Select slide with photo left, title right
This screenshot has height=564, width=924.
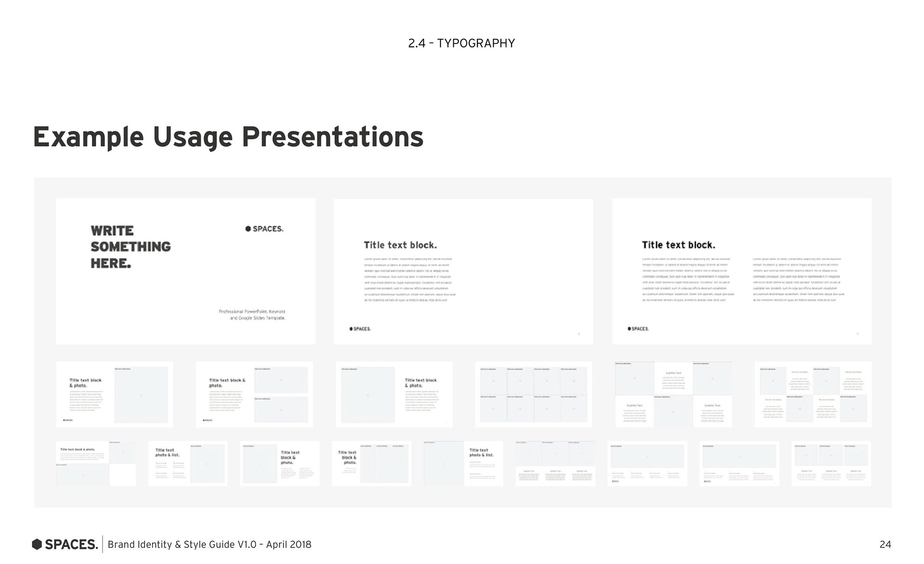[394, 394]
